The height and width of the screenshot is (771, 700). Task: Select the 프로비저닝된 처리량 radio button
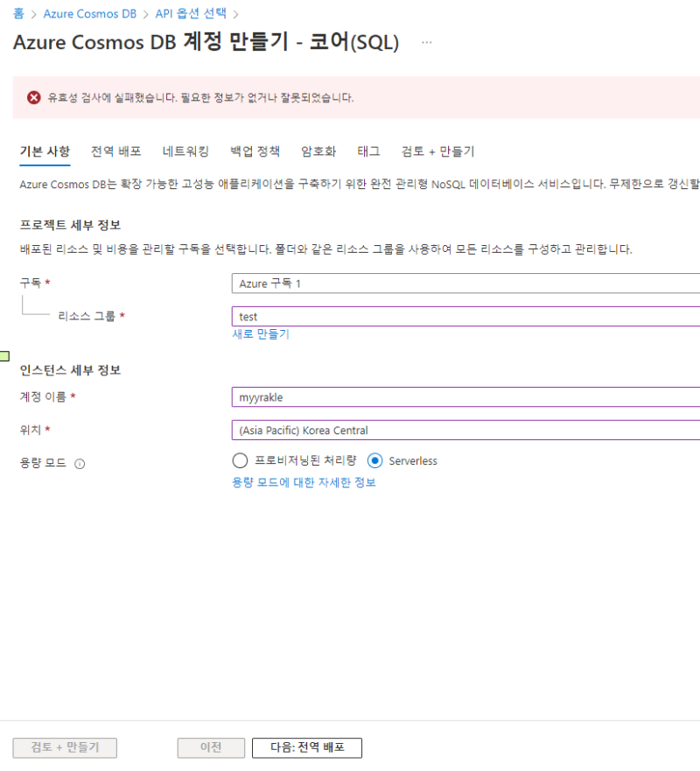(x=241, y=460)
